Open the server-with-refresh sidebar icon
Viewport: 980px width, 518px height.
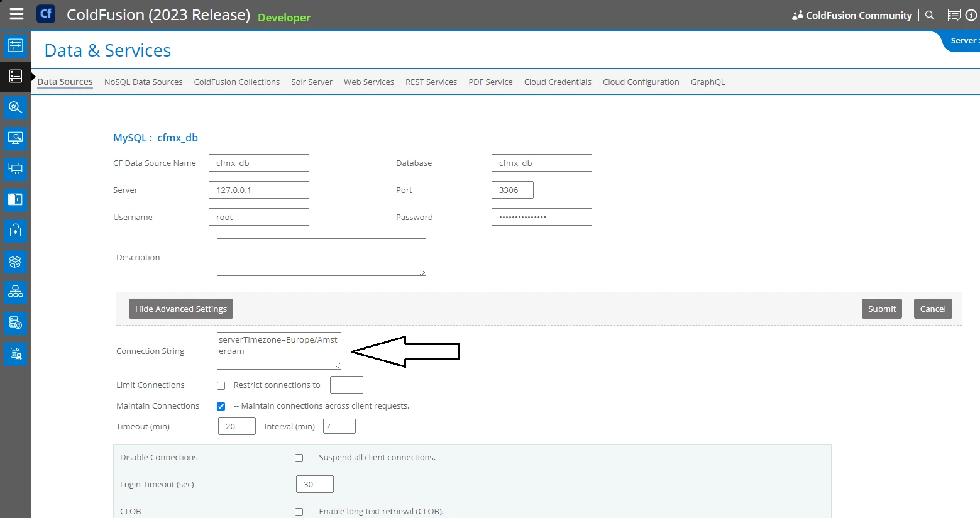coord(15,323)
